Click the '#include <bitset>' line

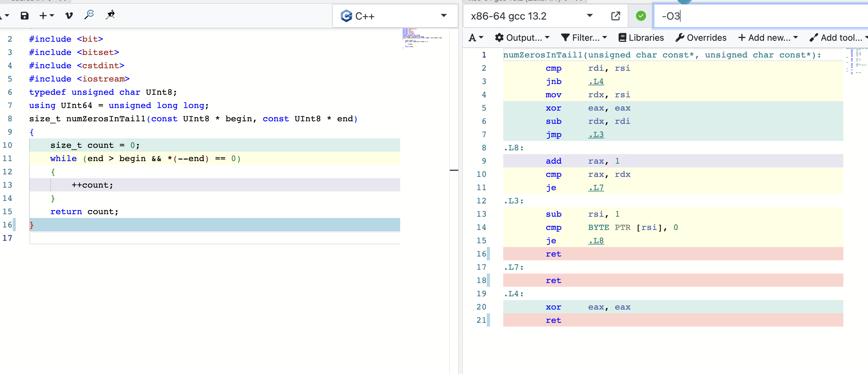pos(74,52)
